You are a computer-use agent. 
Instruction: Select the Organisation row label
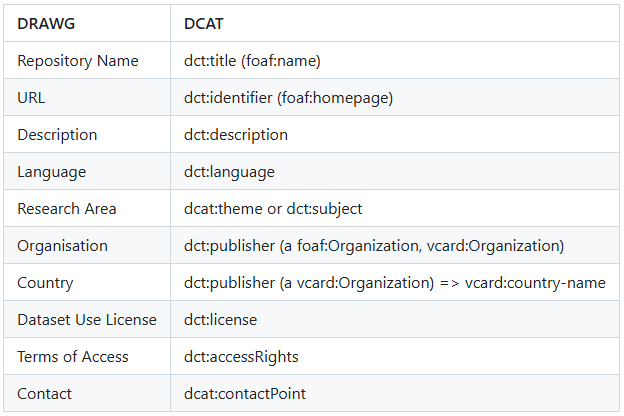(62, 246)
